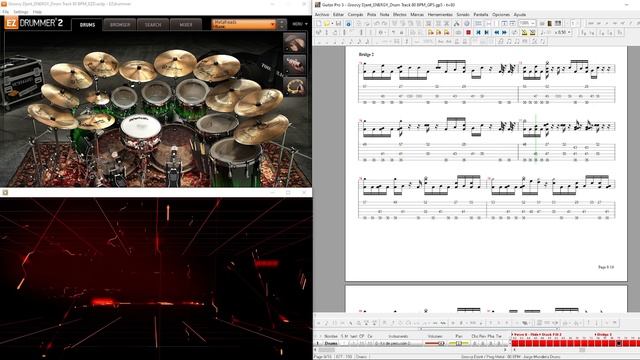The image size is (640, 360).
Task: Open Compás menu in Guitar Pro
Action: [355, 14]
